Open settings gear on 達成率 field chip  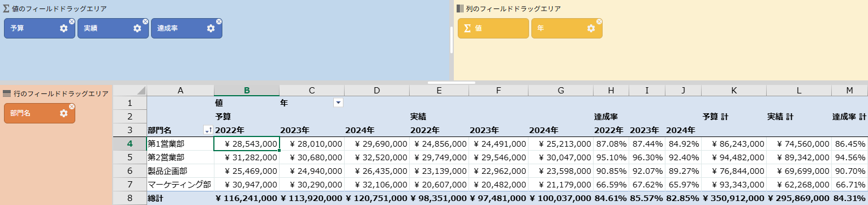pos(210,28)
